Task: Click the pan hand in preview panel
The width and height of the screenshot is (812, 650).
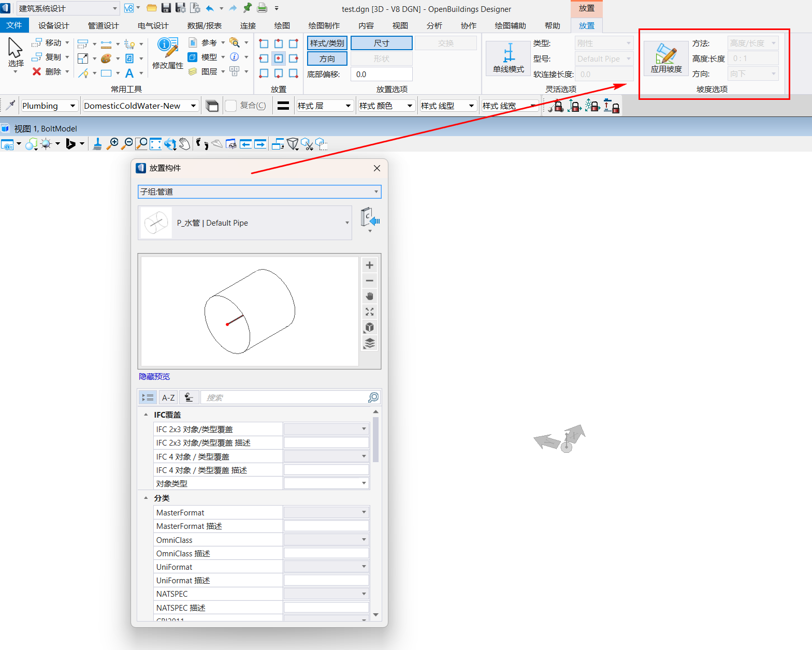Action: 370,296
